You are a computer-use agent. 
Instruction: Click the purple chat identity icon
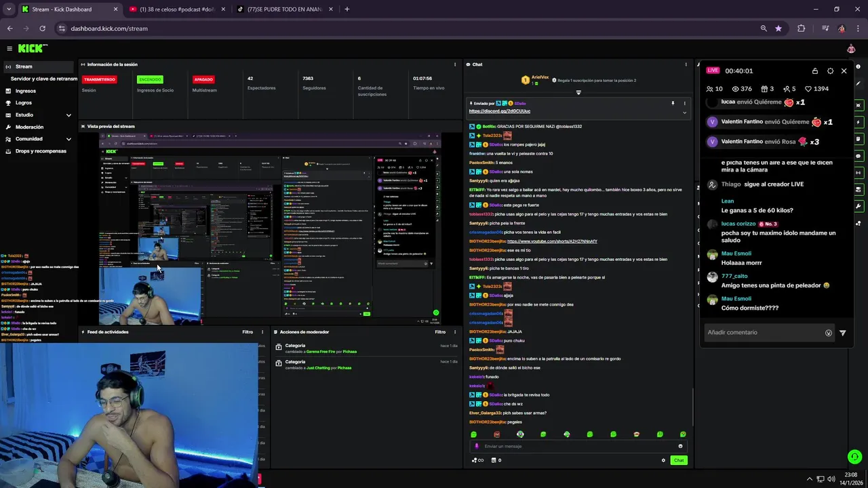click(x=477, y=446)
